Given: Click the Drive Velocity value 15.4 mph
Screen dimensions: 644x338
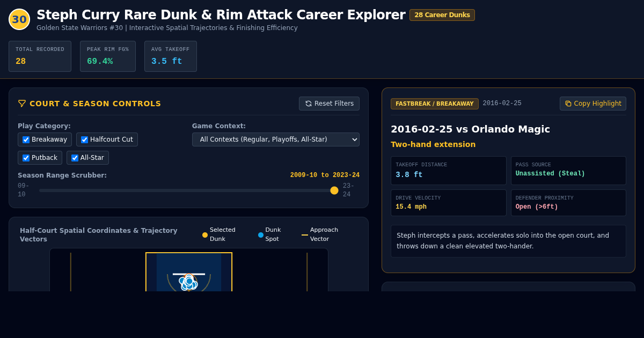Looking at the screenshot, I should coord(411,207).
